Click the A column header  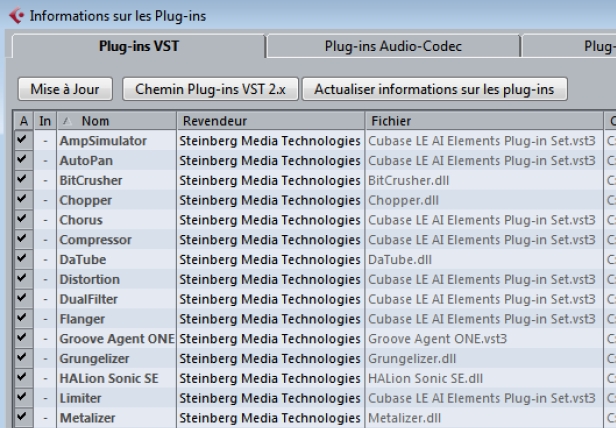24,121
